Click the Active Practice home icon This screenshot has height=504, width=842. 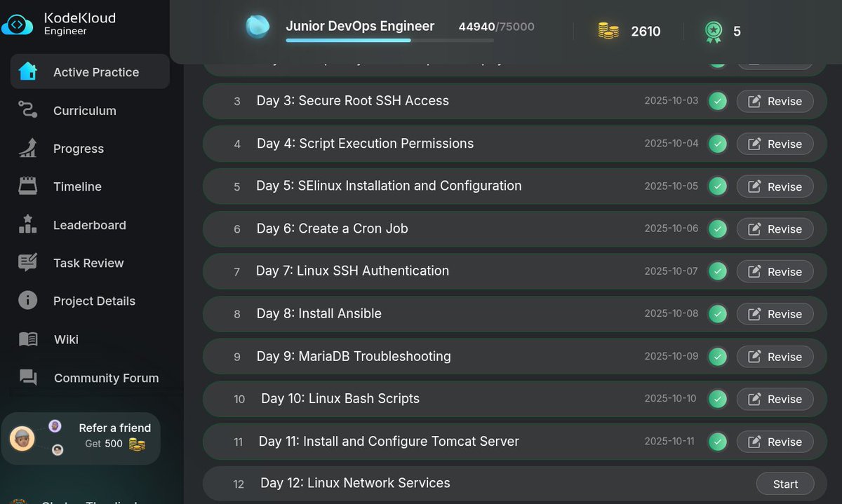pyautogui.click(x=27, y=71)
